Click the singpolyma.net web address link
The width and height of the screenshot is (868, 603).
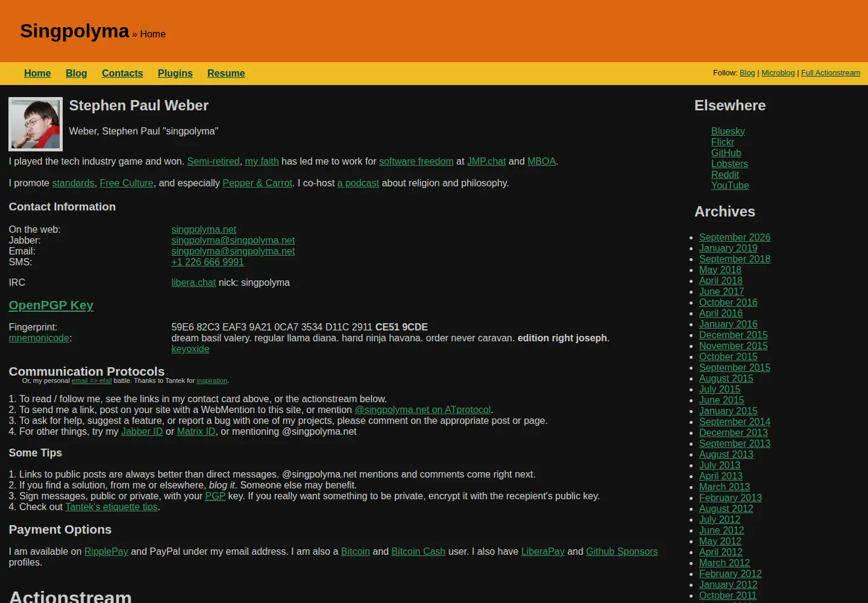pos(204,230)
